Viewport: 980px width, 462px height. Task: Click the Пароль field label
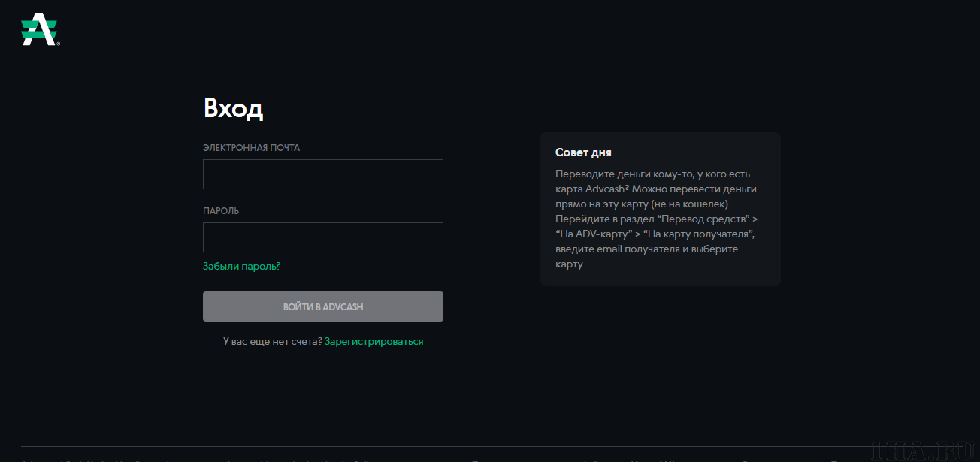(x=221, y=211)
